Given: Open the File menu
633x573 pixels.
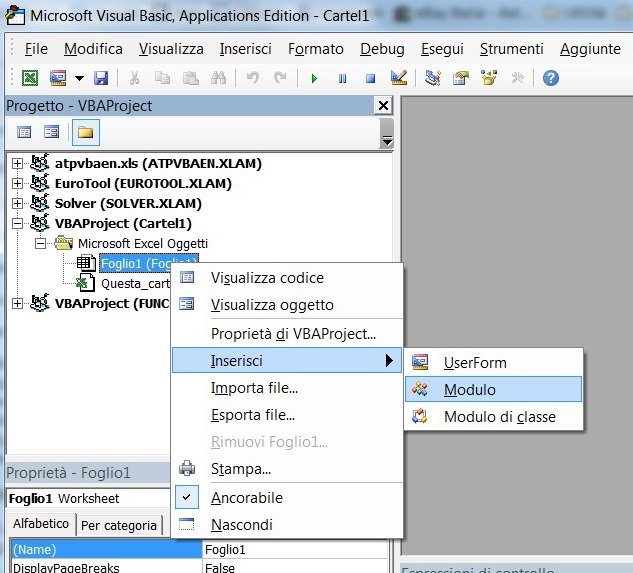Looking at the screenshot, I should 36,49.
